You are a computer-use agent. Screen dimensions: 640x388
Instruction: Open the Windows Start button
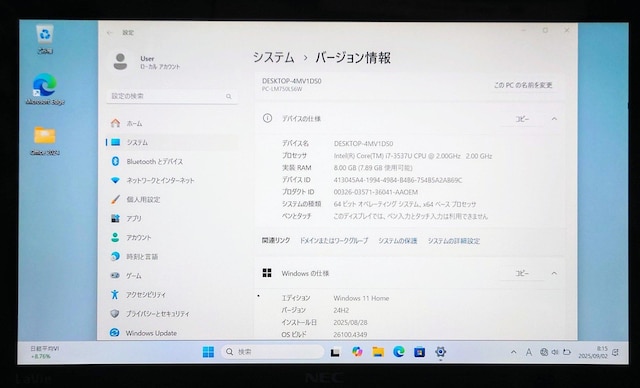[208, 352]
